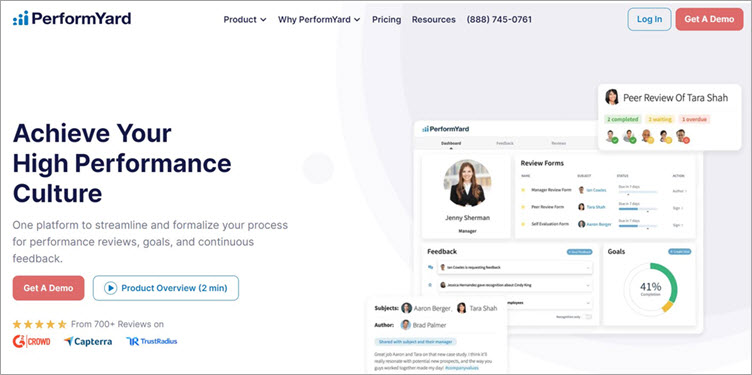Screen dimensions: 752x375
Task: Click Brad Palmer's avatar beside Author
Action: pyautogui.click(x=405, y=325)
